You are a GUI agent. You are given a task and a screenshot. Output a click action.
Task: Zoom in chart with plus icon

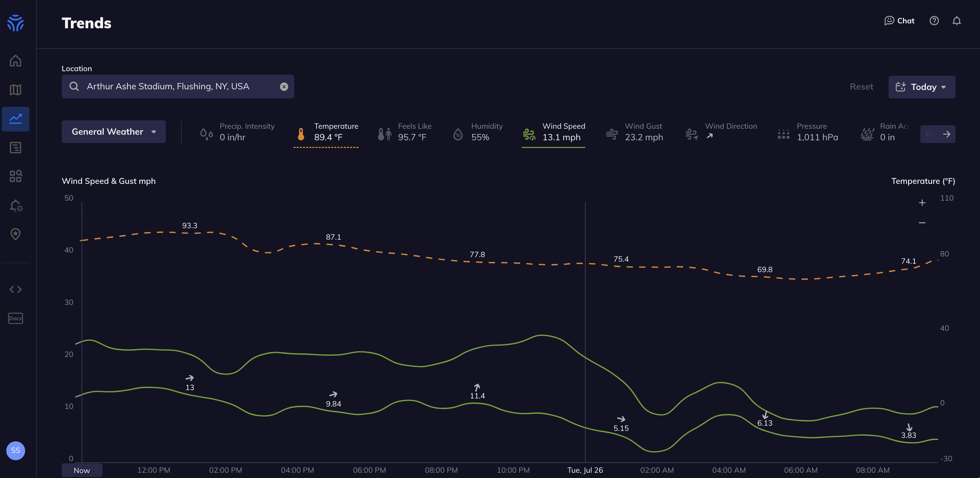click(922, 203)
